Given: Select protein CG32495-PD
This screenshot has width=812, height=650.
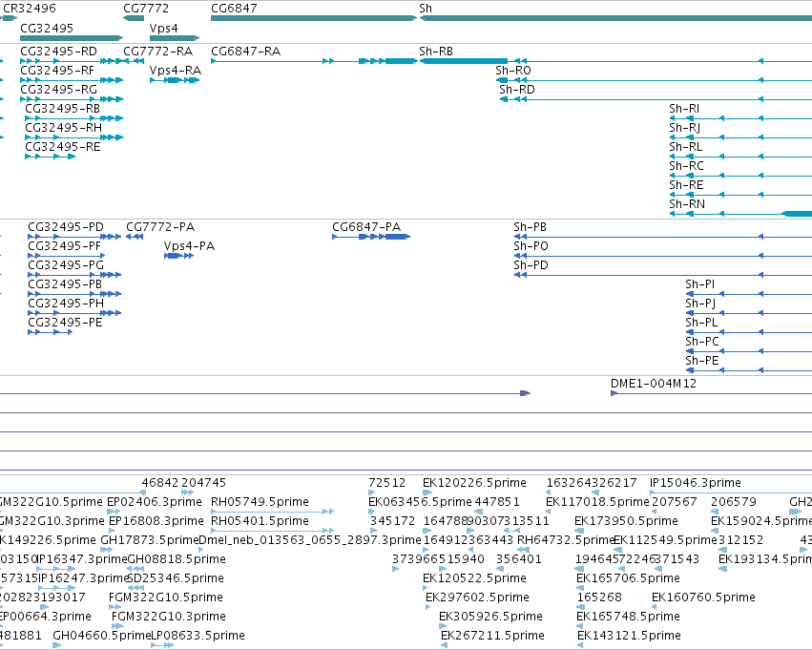Looking at the screenshot, I should pos(66,227).
